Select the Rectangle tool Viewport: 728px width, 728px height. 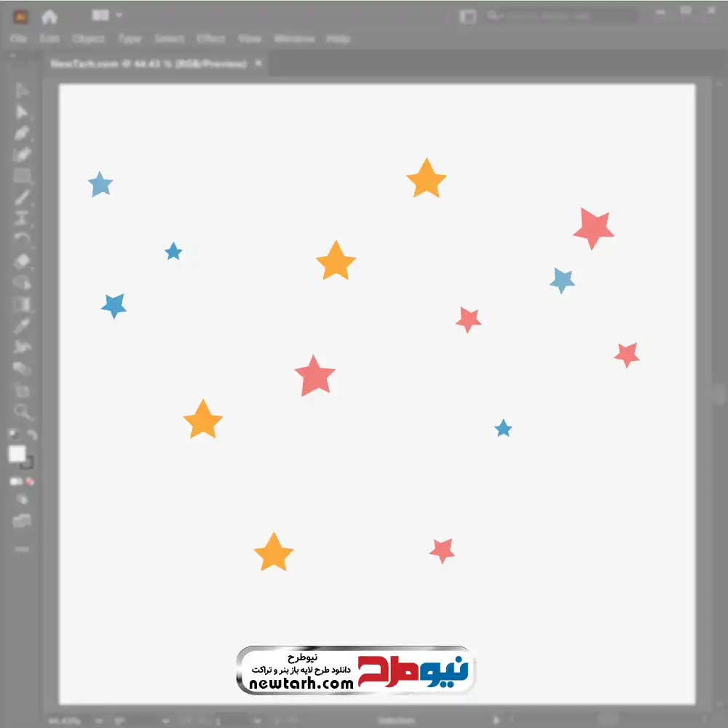click(21, 176)
